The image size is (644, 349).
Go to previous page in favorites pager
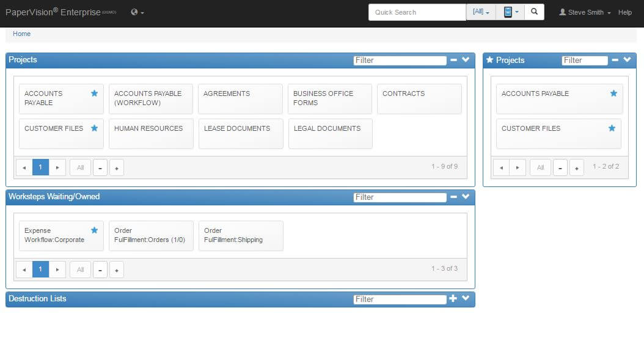(x=501, y=167)
